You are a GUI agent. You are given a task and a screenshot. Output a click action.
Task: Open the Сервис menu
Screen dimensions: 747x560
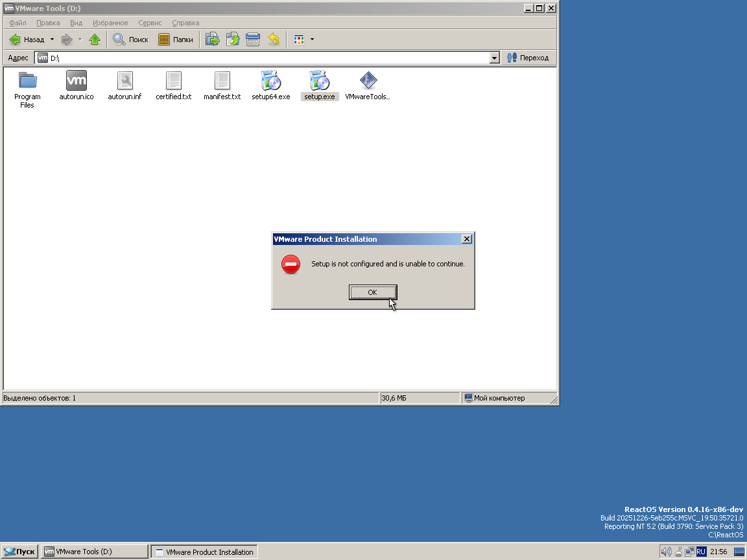150,23
